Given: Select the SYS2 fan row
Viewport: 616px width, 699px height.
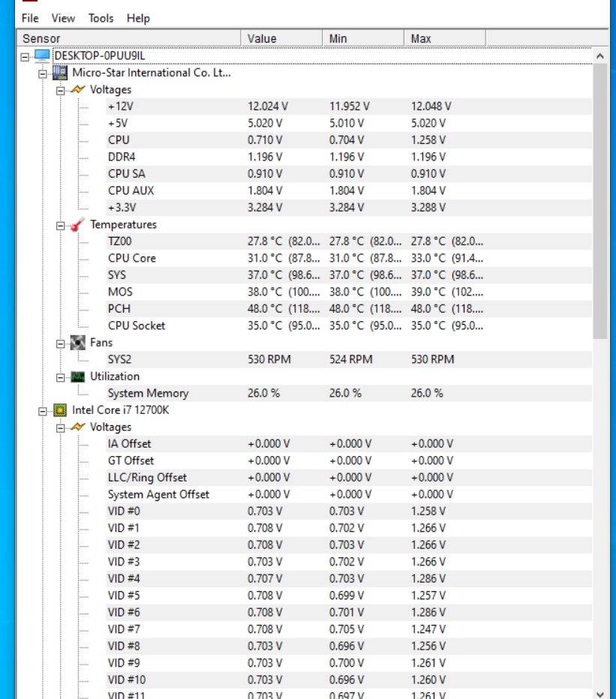Looking at the screenshot, I should [x=349, y=359].
